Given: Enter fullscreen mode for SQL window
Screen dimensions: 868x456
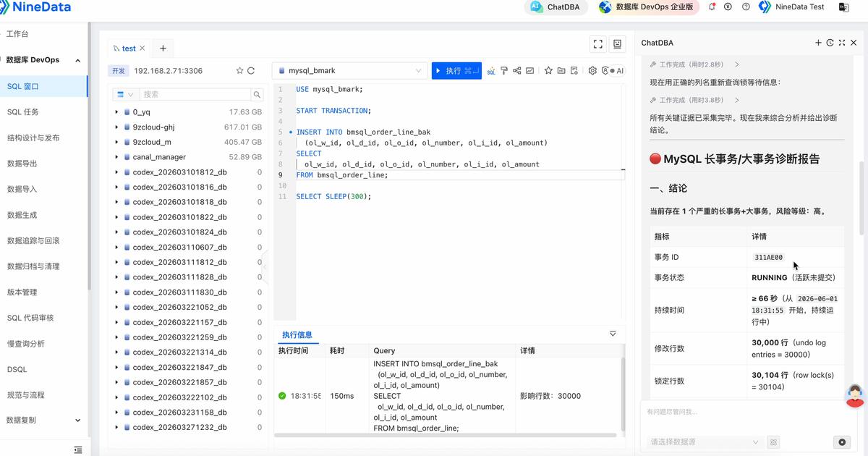Looking at the screenshot, I should coord(598,44).
